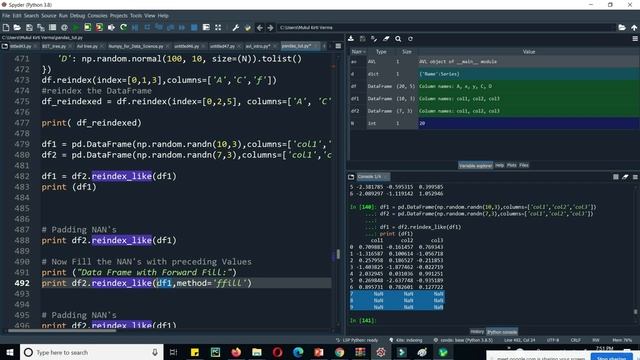The width and height of the screenshot is (640, 360).
Task: Click the blue Stop debugging square
Action: [x=194, y=27]
